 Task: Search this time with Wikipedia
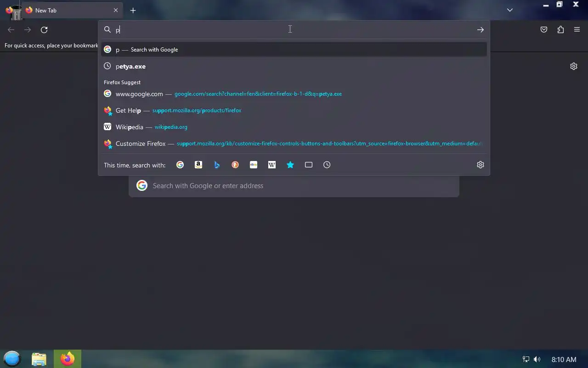pyautogui.click(x=272, y=165)
